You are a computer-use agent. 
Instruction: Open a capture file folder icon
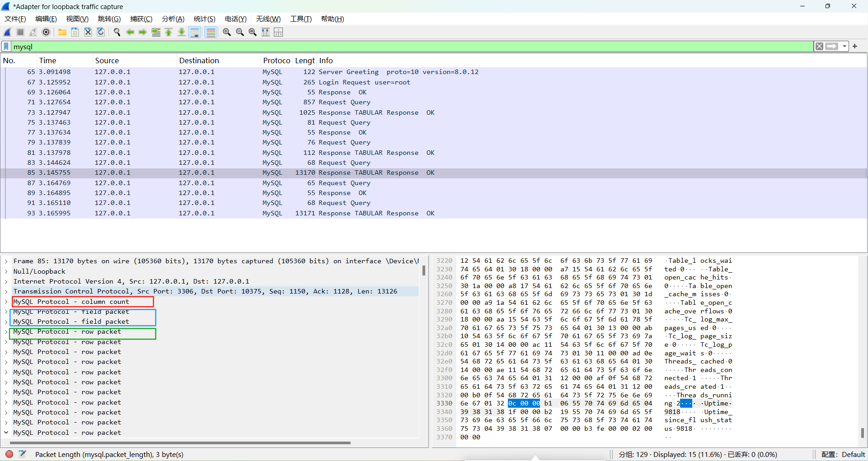pos(62,32)
